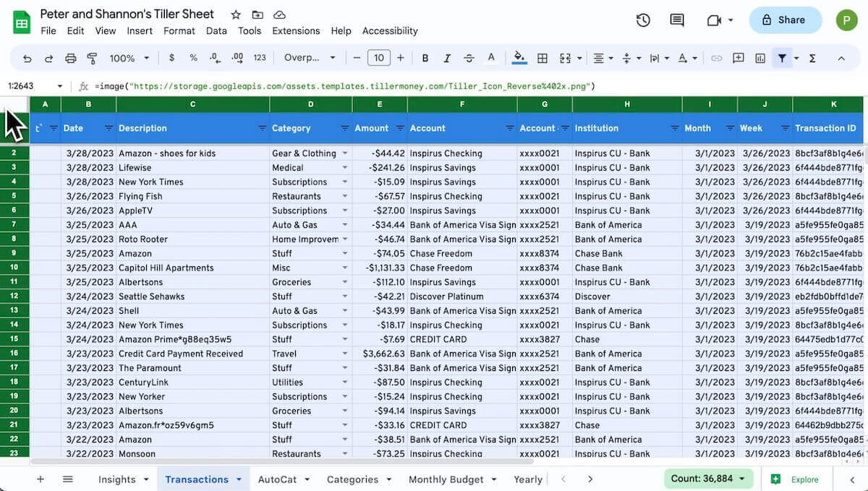This screenshot has height=491, width=868.
Task: Open more number formats (123)
Action: pos(260,58)
